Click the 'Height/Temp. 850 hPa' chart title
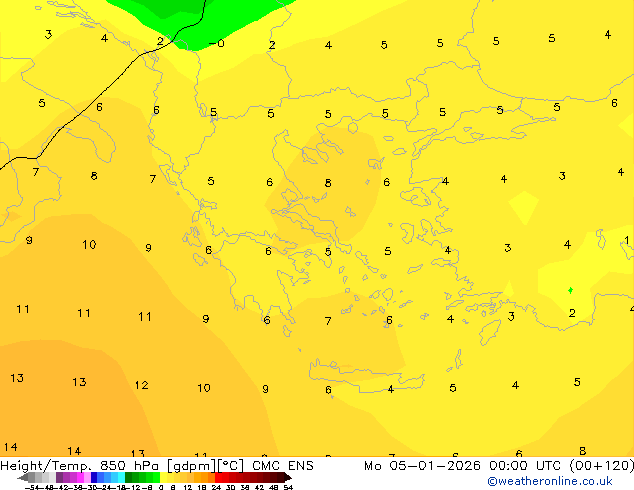The height and width of the screenshot is (490, 634). (80, 466)
